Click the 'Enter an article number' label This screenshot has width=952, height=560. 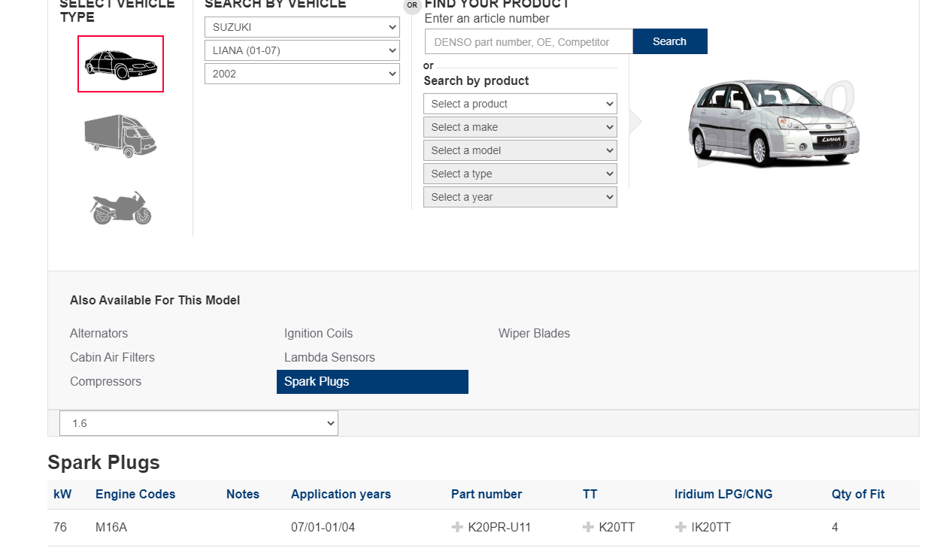(x=487, y=18)
